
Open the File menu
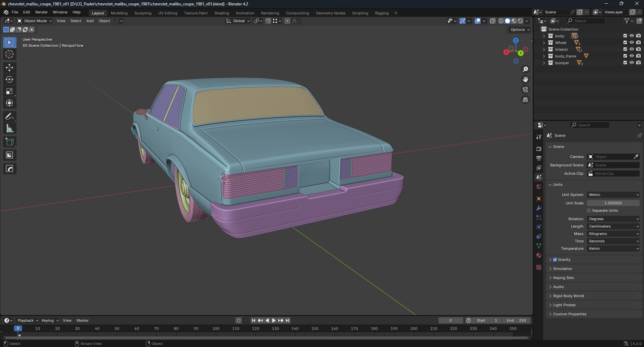(x=15, y=12)
